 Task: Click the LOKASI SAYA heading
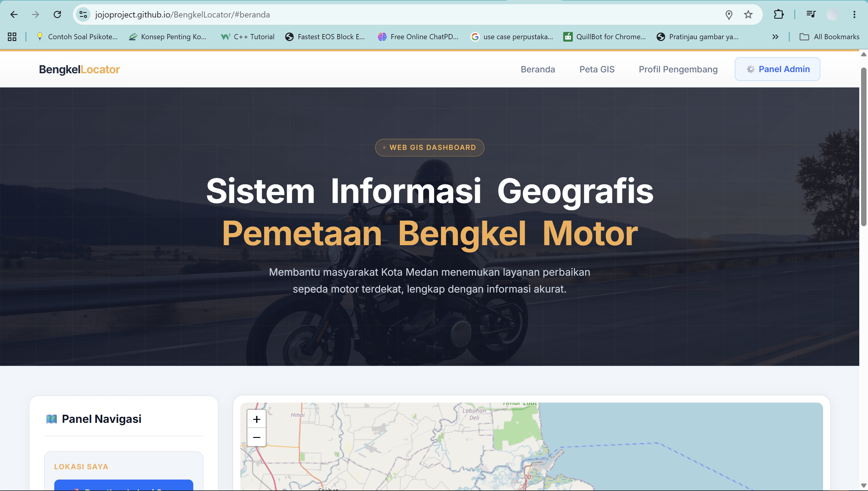click(81, 467)
